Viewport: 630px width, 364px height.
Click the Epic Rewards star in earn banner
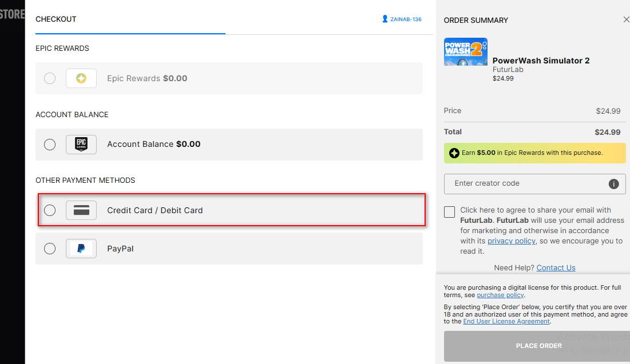pyautogui.click(x=454, y=153)
